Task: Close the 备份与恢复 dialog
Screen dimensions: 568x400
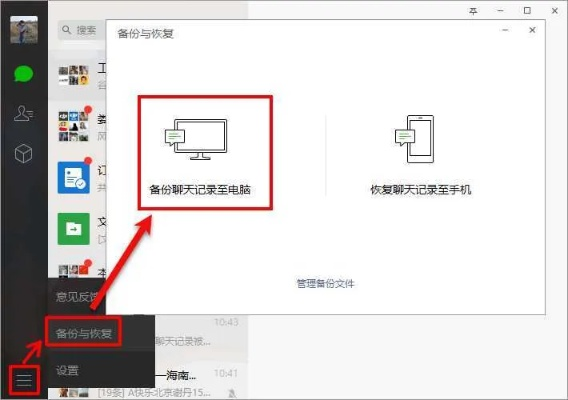Action: 532,30
